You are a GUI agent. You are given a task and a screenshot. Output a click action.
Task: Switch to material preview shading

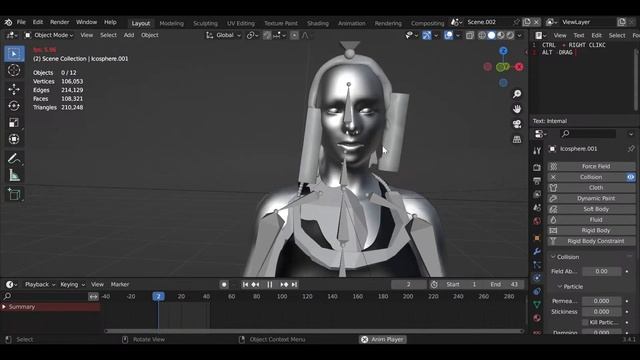coord(501,36)
